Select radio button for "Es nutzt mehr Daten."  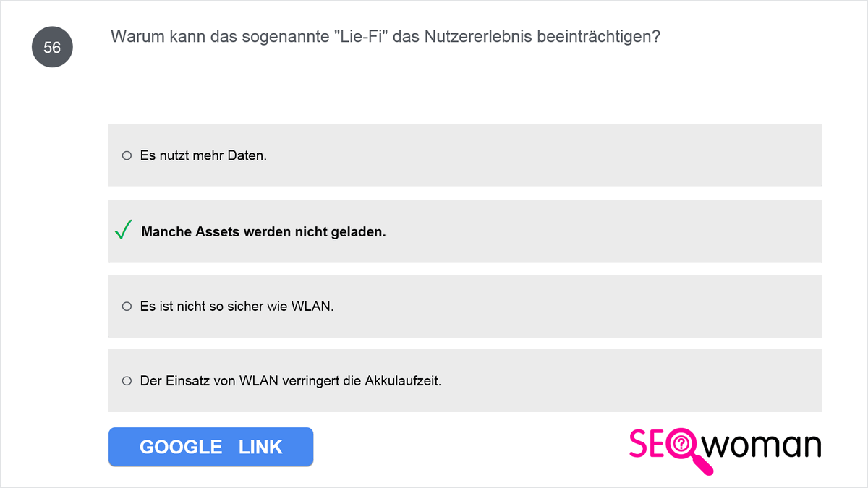click(x=127, y=155)
